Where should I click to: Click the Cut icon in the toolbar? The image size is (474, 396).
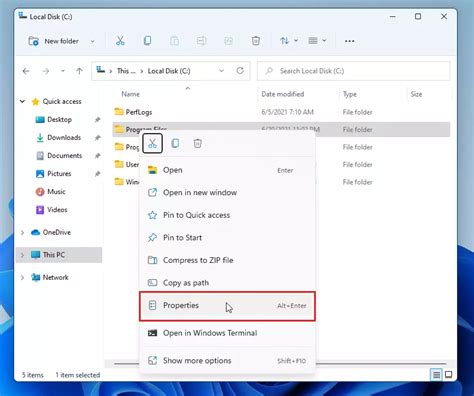point(120,41)
